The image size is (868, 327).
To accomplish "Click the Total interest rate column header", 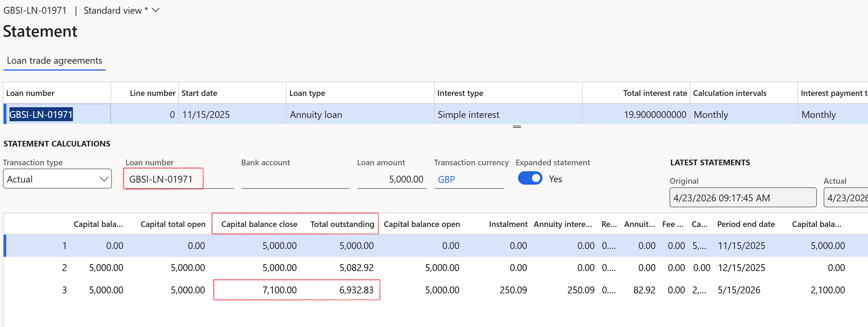I will (x=654, y=94).
